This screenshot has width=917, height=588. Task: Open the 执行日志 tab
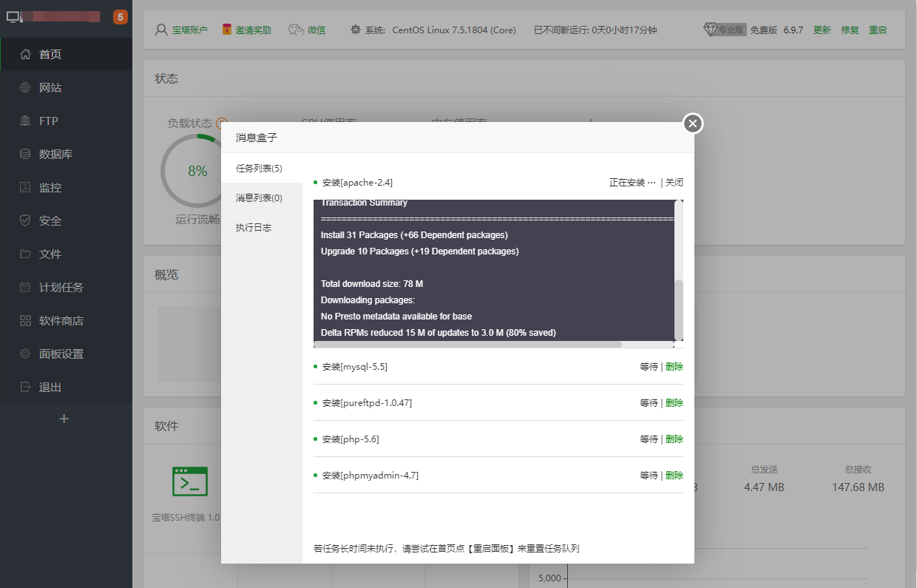pos(254,228)
